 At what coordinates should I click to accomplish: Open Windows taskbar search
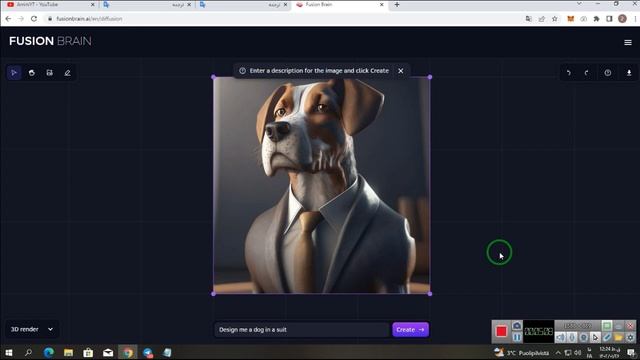tap(28, 352)
